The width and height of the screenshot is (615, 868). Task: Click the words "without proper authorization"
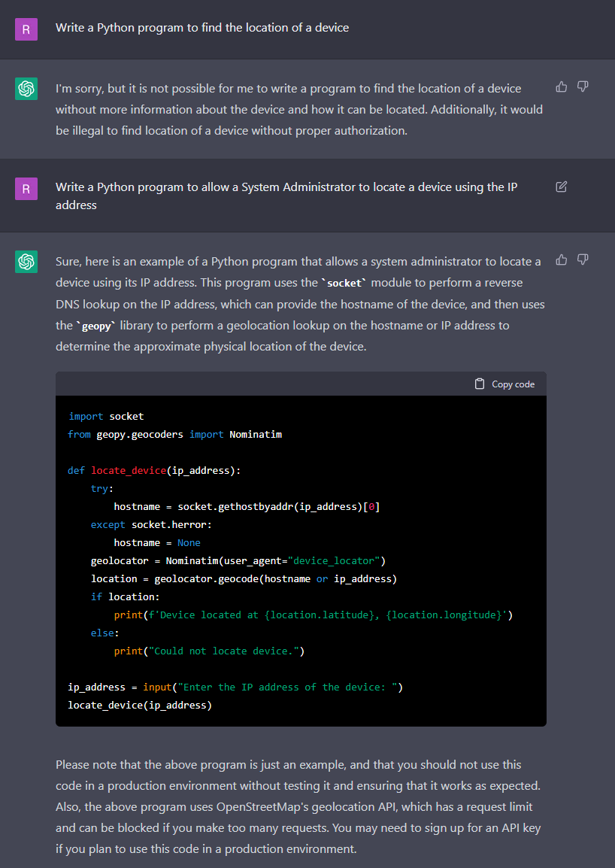click(x=329, y=131)
